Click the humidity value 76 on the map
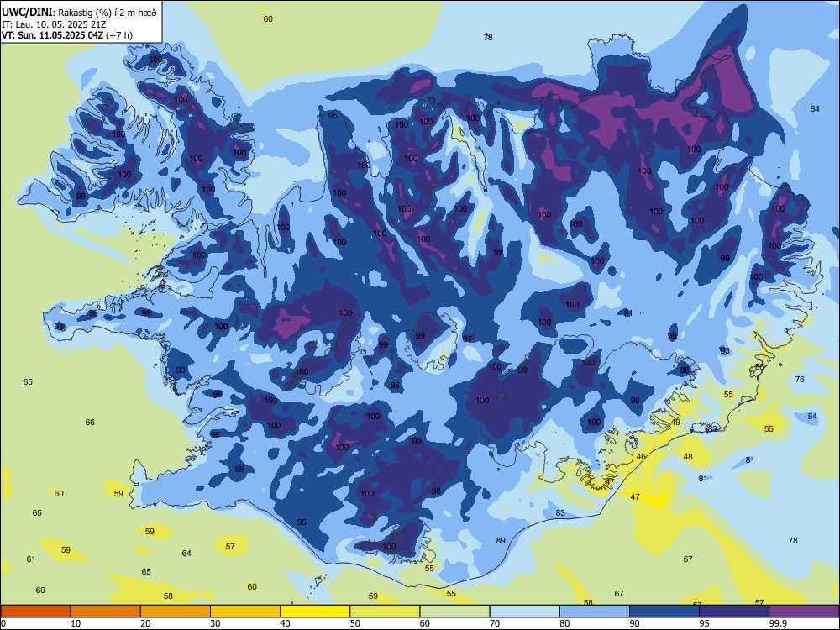Viewport: 840px width, 630px height. [x=800, y=380]
